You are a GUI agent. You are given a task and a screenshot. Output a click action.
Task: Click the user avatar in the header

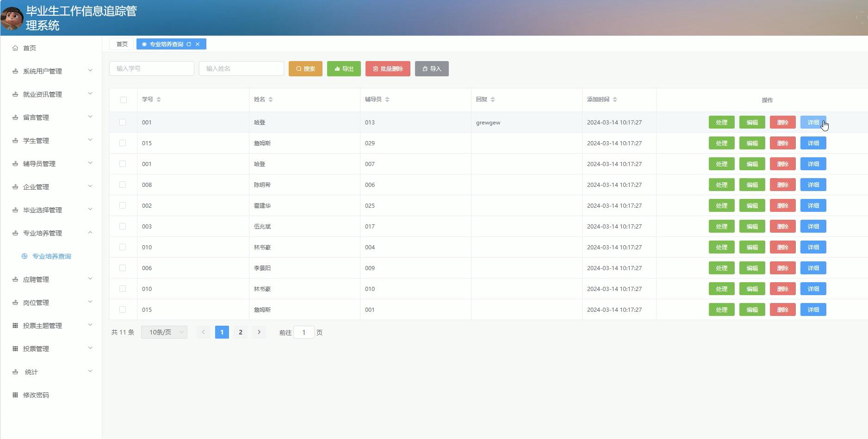point(12,18)
